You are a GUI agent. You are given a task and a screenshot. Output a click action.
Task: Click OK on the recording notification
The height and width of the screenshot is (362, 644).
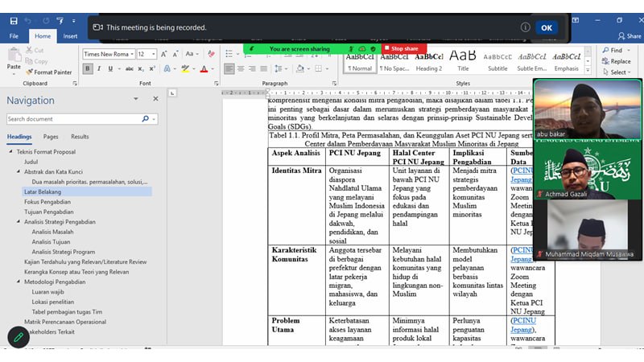(546, 27)
